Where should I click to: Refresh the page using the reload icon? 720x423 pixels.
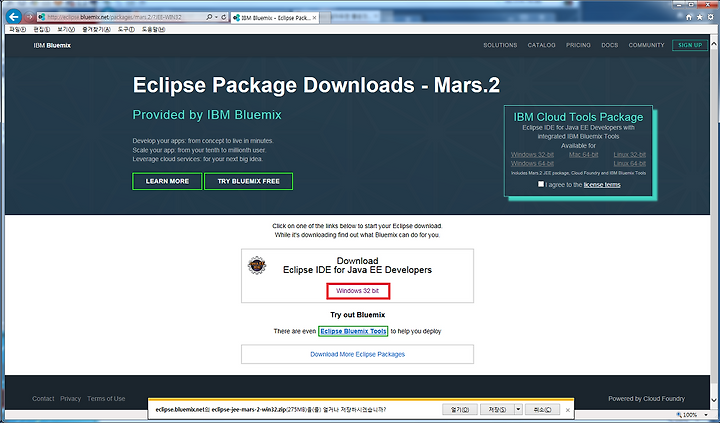224,17
